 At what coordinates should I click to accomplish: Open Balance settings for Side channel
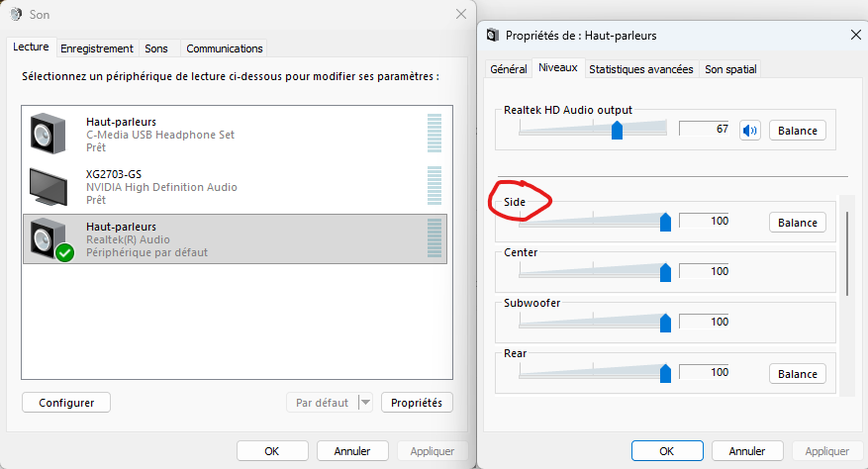click(x=797, y=223)
